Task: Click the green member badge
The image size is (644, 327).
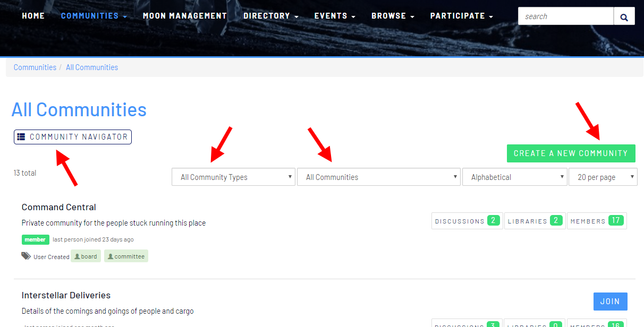Action: pyautogui.click(x=36, y=239)
